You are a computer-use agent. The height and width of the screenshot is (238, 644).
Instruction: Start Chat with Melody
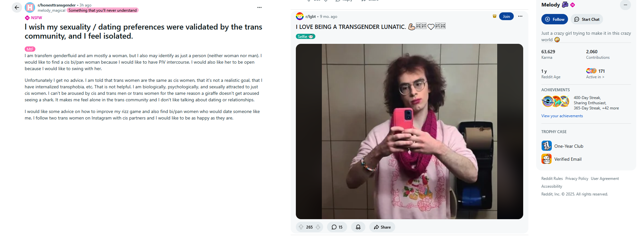click(587, 19)
